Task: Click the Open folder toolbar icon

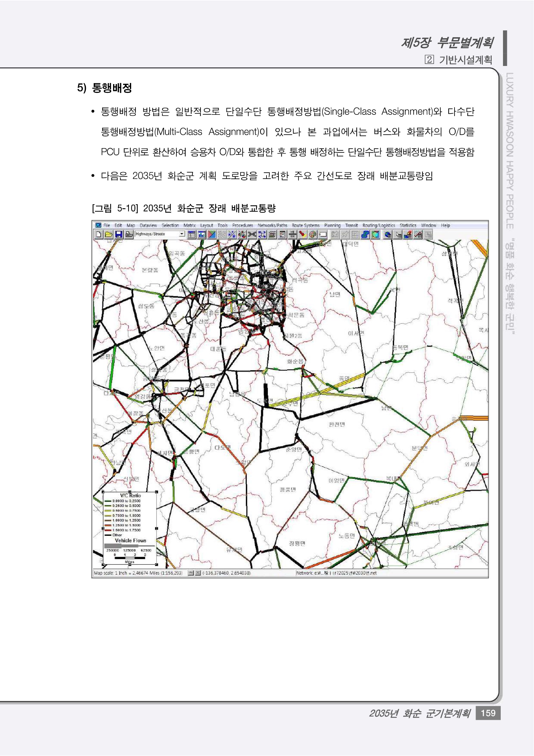Action: coord(109,234)
